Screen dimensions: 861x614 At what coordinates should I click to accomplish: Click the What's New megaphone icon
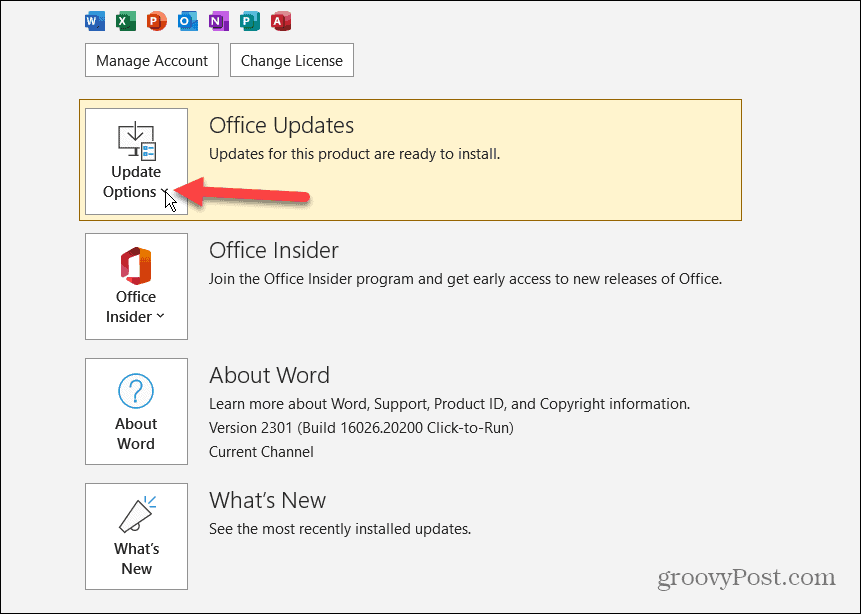(x=137, y=515)
